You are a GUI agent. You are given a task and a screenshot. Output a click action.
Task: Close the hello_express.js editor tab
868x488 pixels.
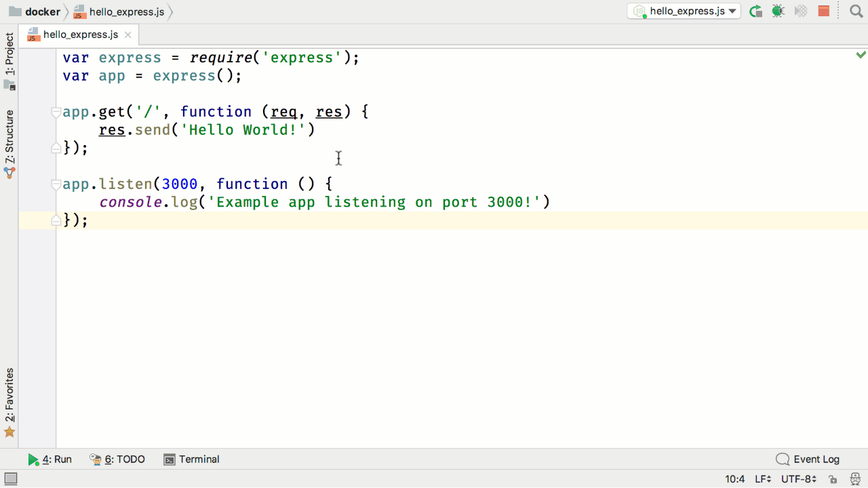click(x=129, y=35)
